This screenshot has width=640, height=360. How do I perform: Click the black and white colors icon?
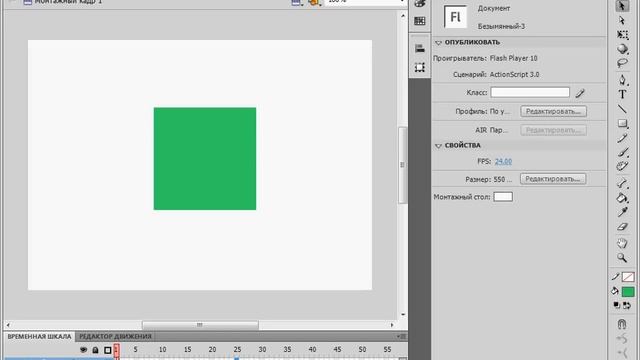pos(617,305)
